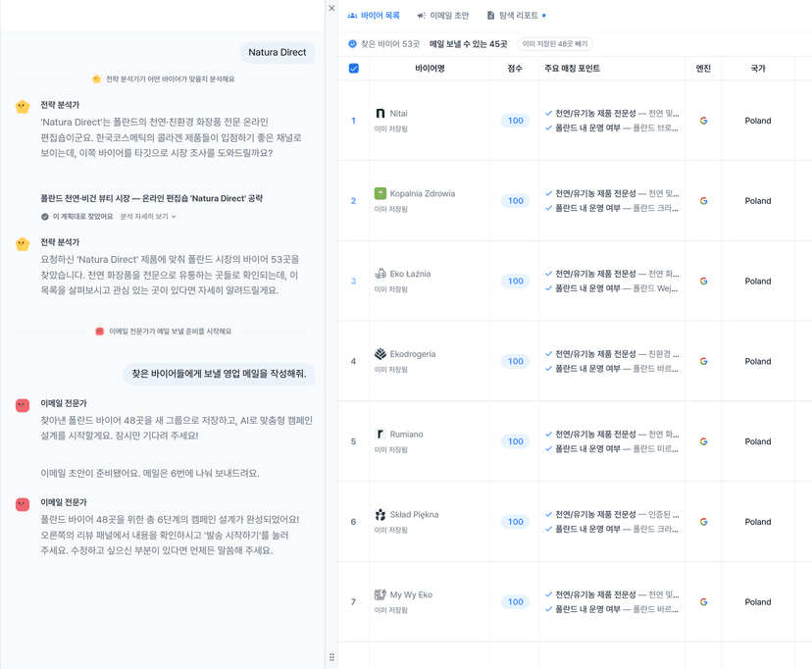This screenshot has height=669, width=812.
Task: Click the My Wy Eko logo icon
Action: coord(381,594)
